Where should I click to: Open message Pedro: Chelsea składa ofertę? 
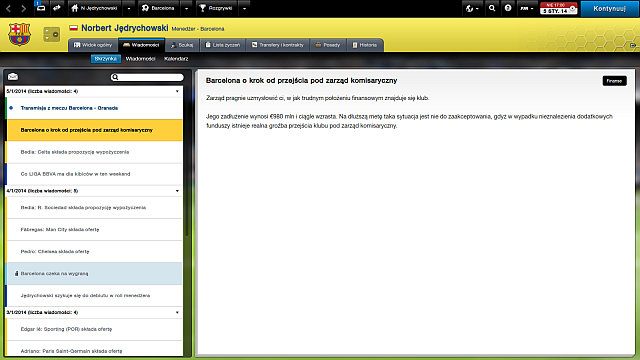coord(93,252)
